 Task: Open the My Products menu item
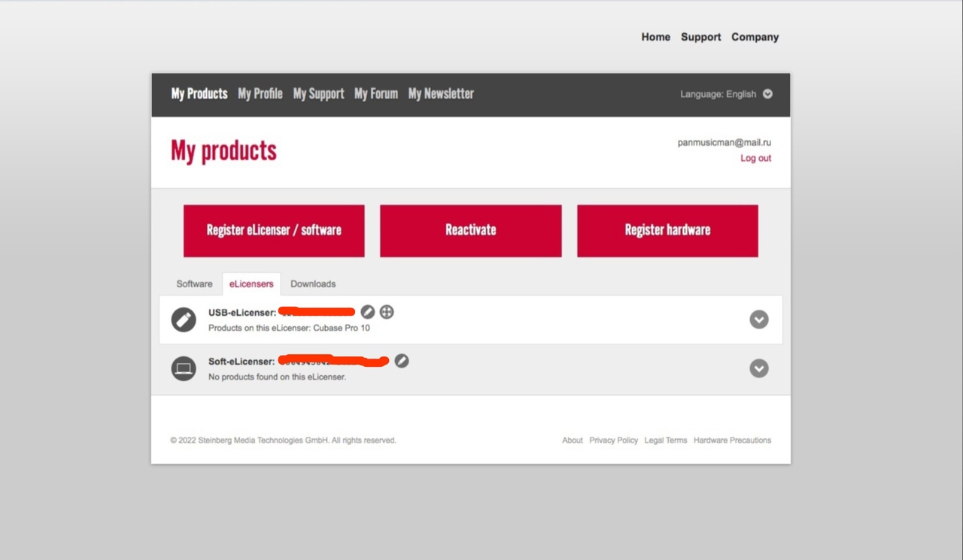click(x=199, y=94)
